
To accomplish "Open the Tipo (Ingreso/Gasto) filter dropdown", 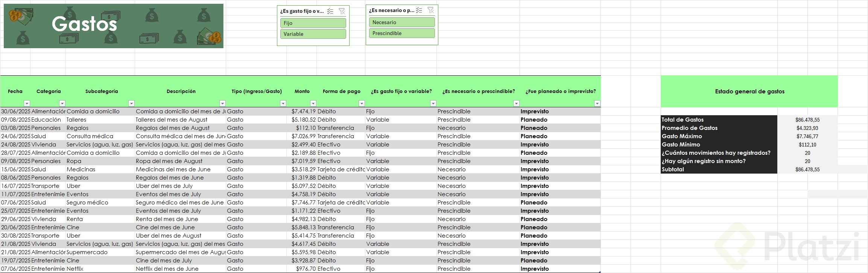I will pos(283,103).
